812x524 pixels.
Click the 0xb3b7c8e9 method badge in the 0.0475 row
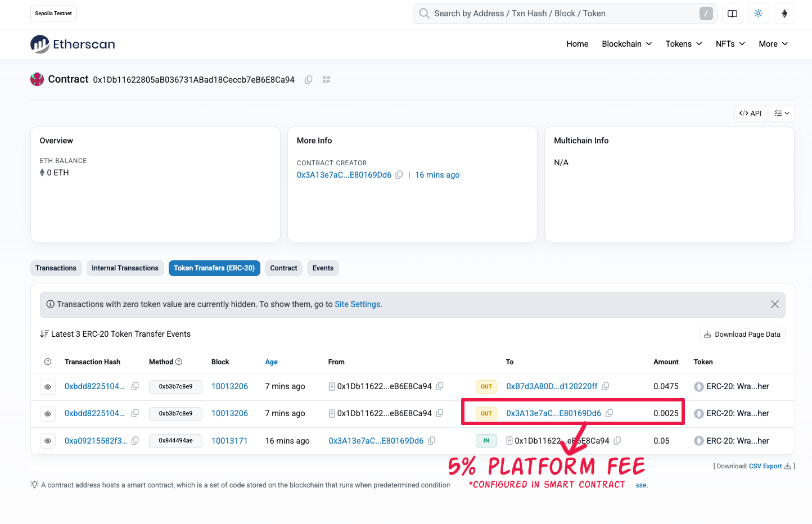point(175,387)
